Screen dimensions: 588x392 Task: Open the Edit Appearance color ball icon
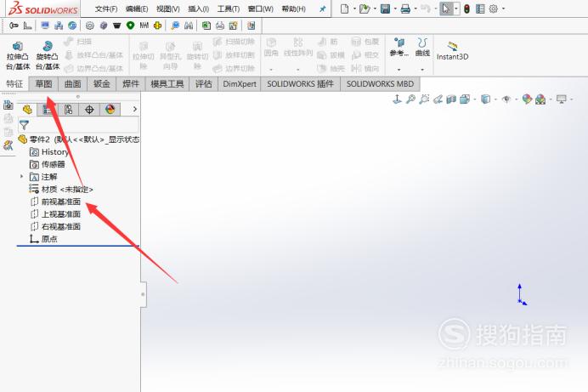[x=527, y=99]
